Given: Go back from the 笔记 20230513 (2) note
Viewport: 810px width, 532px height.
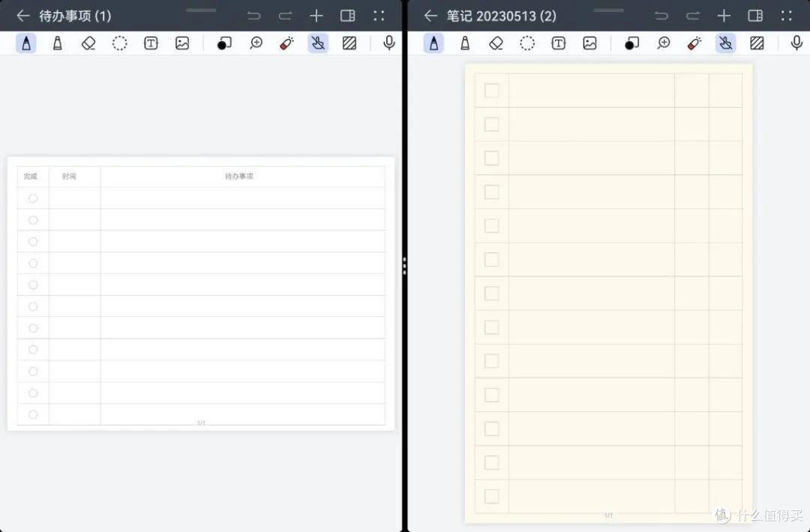Looking at the screenshot, I should (430, 16).
